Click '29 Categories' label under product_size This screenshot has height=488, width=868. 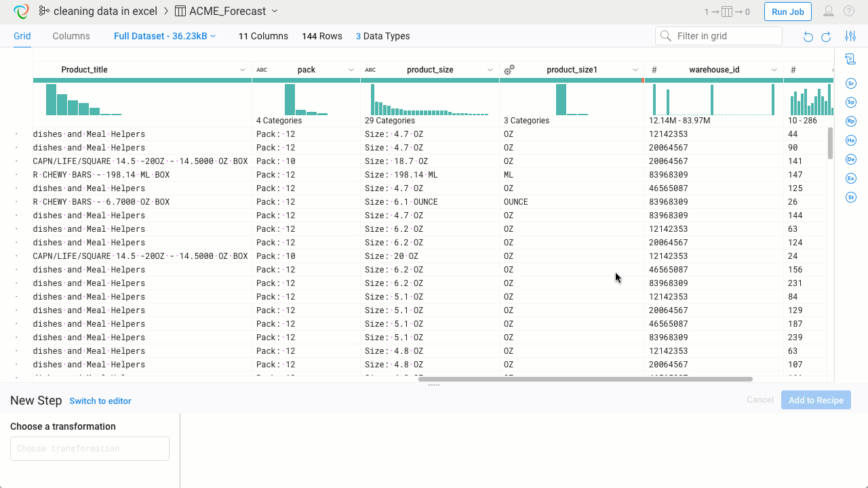390,121
